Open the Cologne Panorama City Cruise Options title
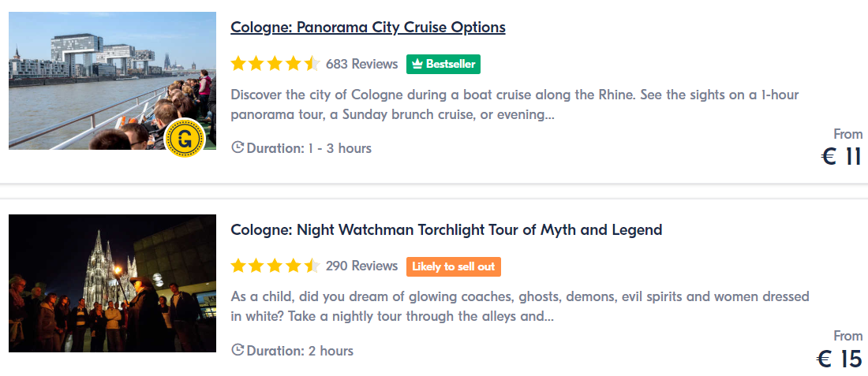The image size is (868, 376). tap(369, 27)
